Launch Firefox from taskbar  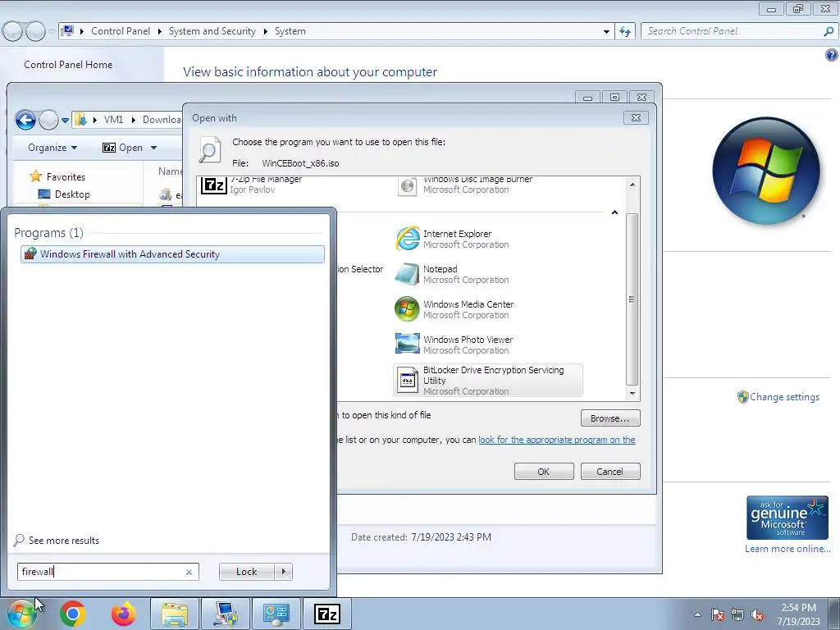coord(123,614)
